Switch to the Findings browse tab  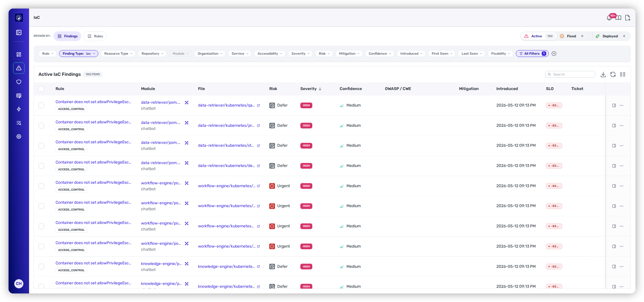point(68,36)
